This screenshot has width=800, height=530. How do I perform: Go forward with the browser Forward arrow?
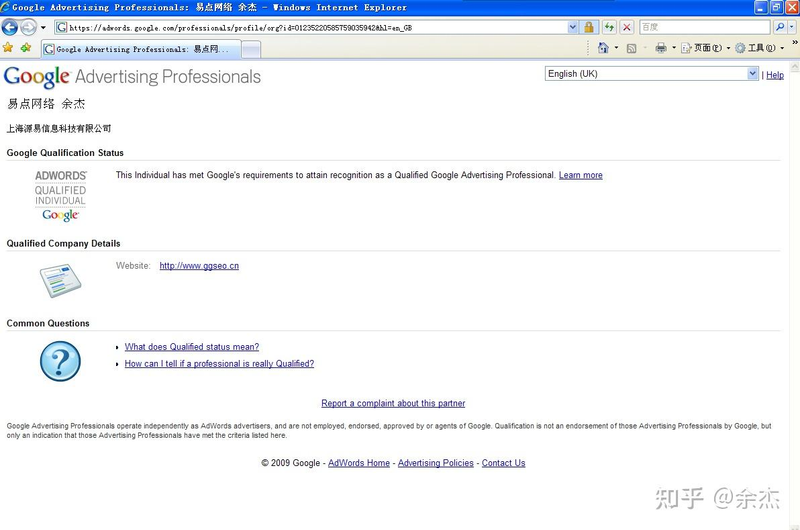coord(29,27)
